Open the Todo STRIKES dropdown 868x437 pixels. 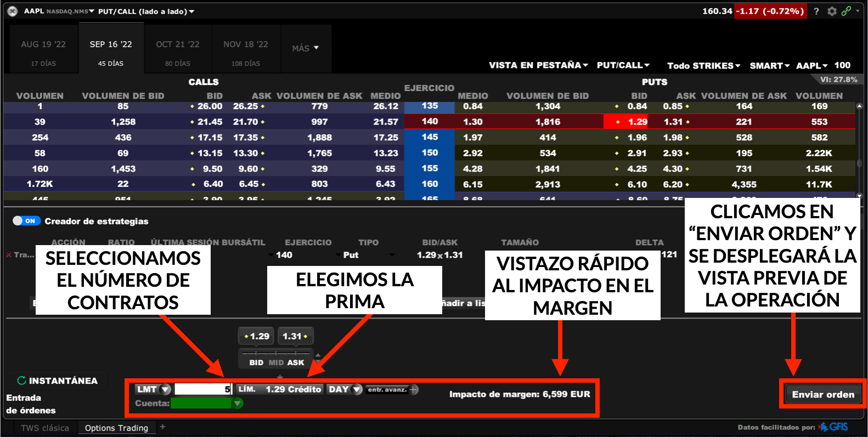[703, 65]
